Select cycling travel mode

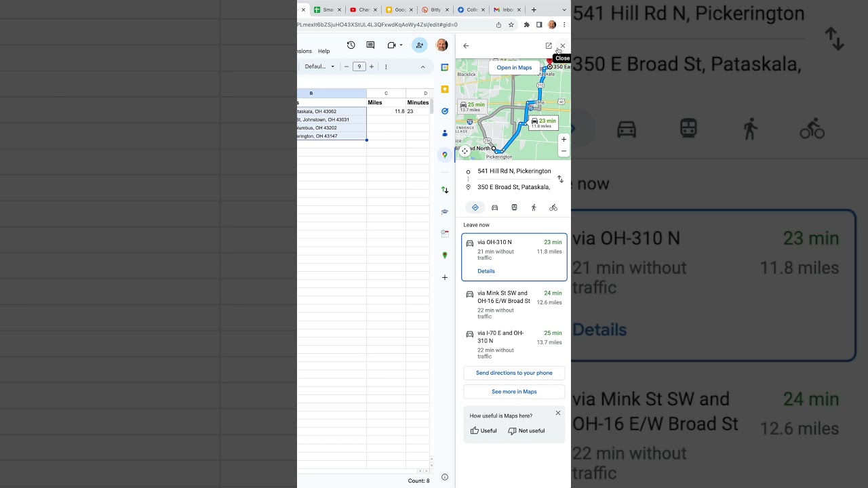[553, 207]
